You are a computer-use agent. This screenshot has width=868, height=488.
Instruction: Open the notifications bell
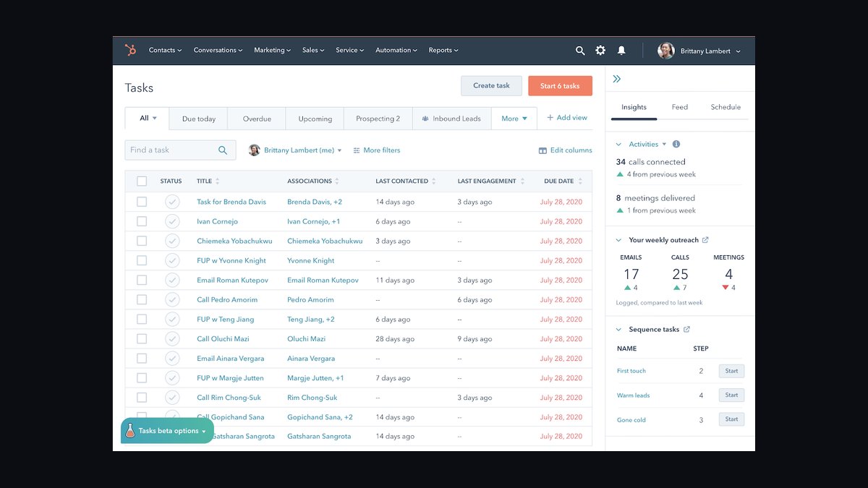pyautogui.click(x=621, y=51)
